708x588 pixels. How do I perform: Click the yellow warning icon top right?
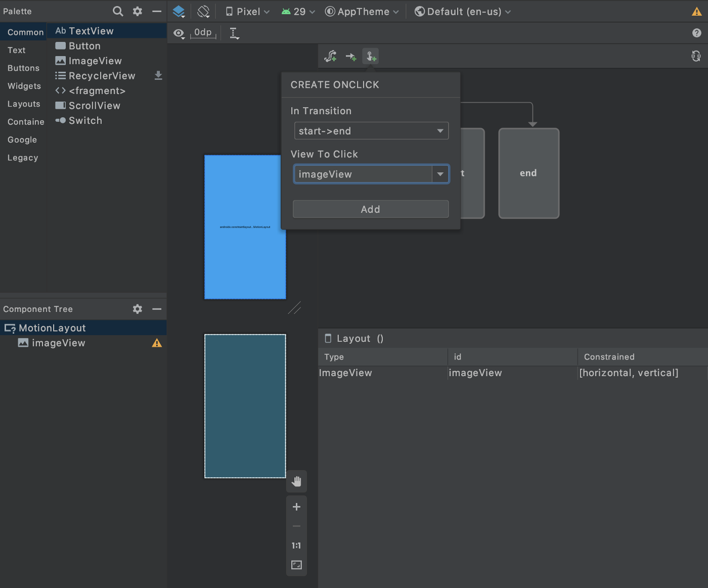point(696,12)
